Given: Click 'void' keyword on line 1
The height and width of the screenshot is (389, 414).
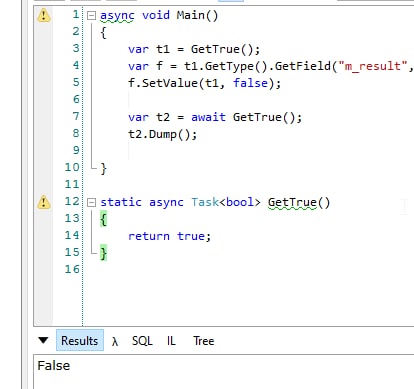Looking at the screenshot, I should click(156, 15).
